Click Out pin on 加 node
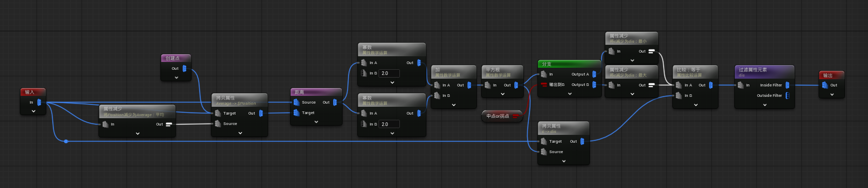Screen dimensions: 868x188 point(469,85)
